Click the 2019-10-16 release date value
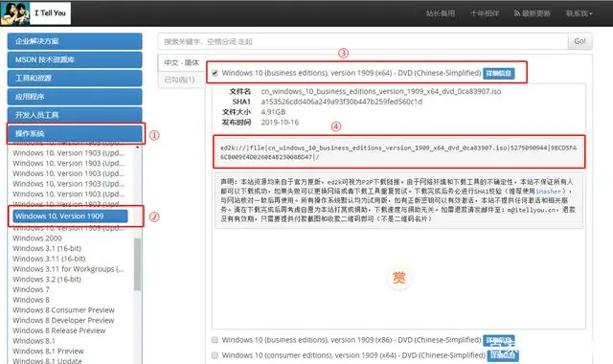Viewport: 613px width, 364px height. (x=280, y=123)
